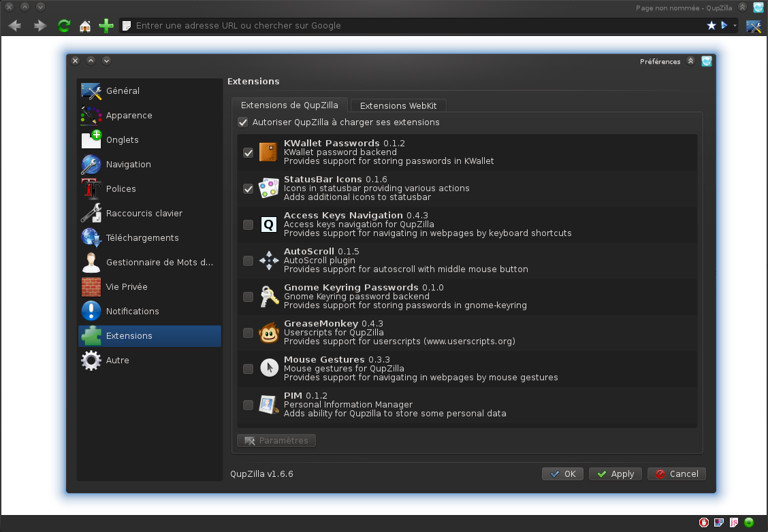This screenshot has height=532, width=768.
Task: Enable the Access Keys Navigation extension
Action: (x=249, y=225)
